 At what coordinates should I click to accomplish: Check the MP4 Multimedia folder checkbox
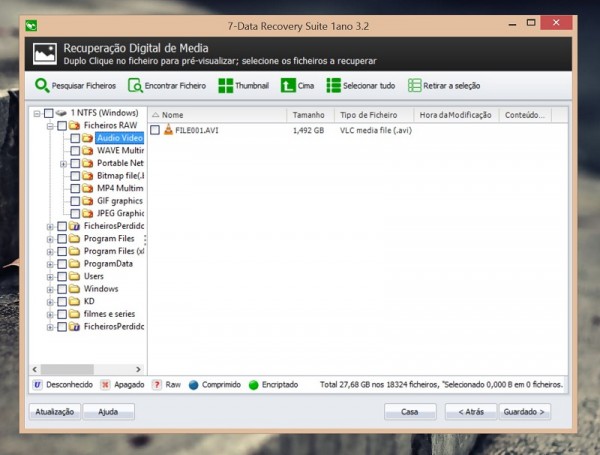click(x=75, y=189)
